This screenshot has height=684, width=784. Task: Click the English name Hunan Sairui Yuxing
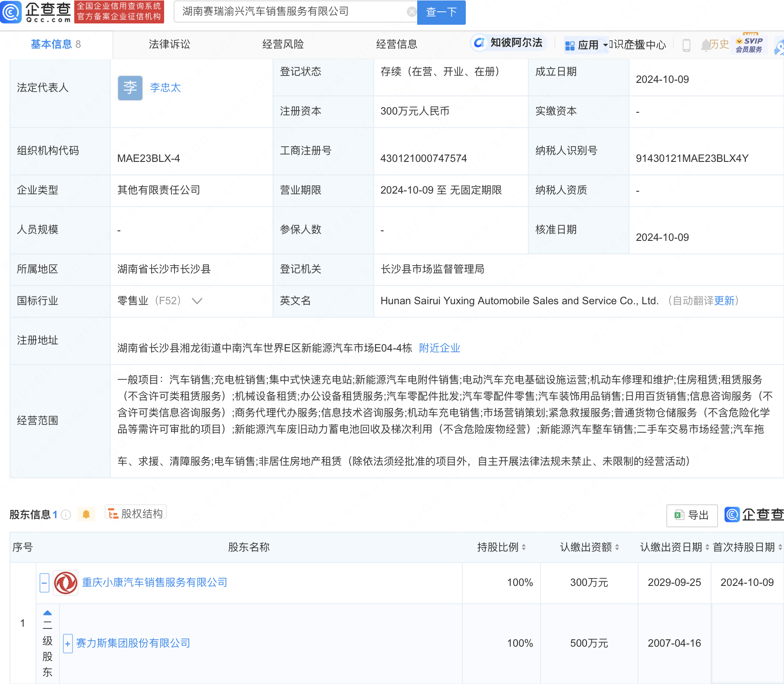pyautogui.click(x=520, y=301)
